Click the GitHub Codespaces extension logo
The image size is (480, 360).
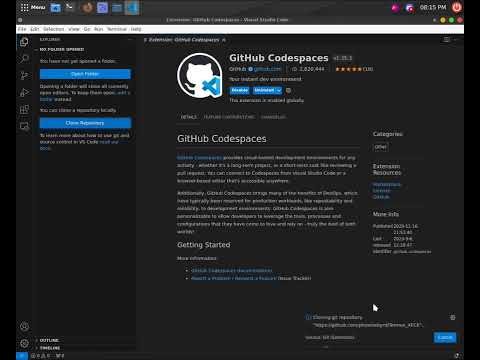(200, 75)
